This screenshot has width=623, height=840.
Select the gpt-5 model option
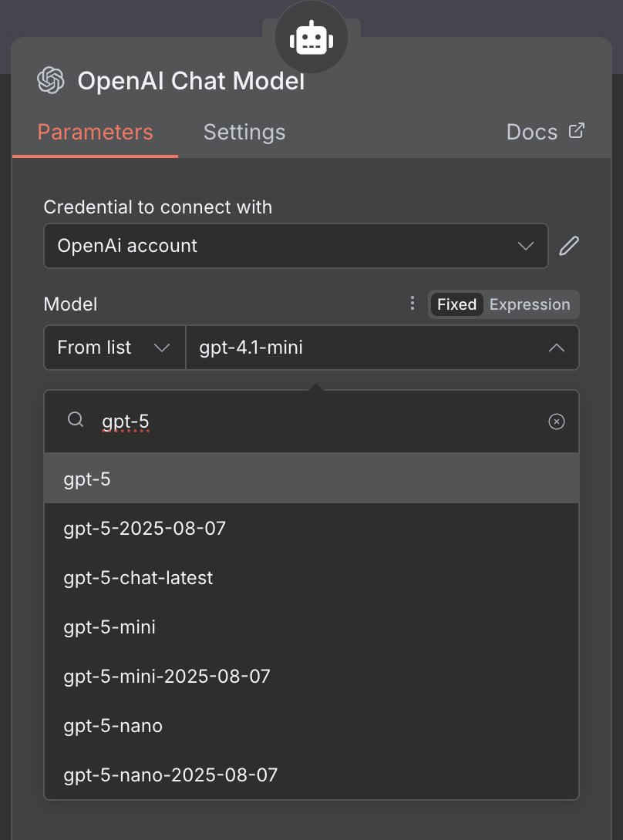pyautogui.click(x=311, y=479)
